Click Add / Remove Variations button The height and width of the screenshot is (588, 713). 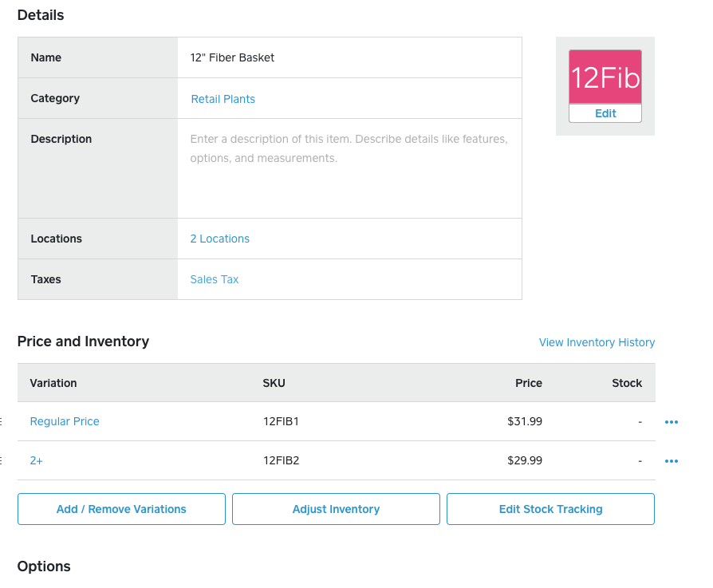pos(121,509)
